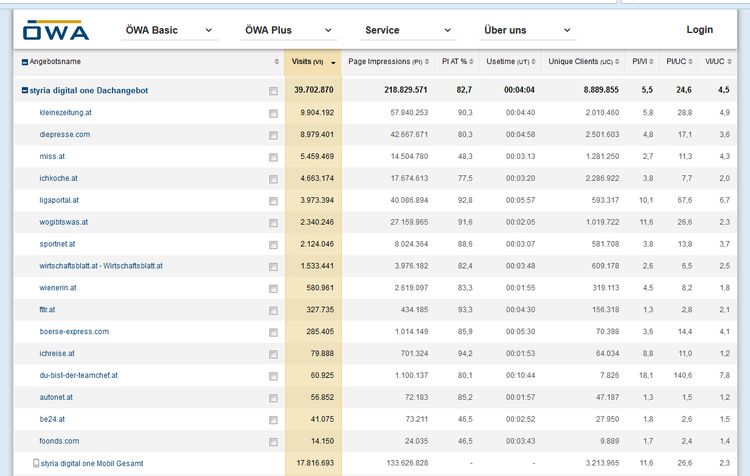Open the foonds.com link
This screenshot has width=750, height=476.
click(x=59, y=441)
